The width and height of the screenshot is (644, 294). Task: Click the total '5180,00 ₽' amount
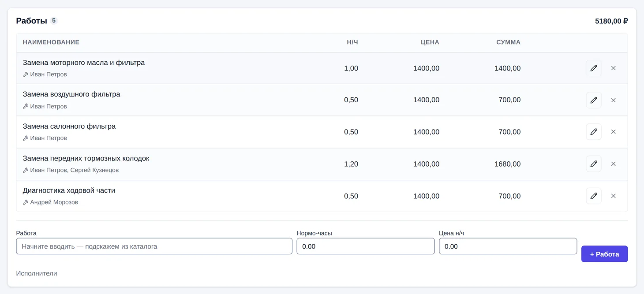point(611,21)
